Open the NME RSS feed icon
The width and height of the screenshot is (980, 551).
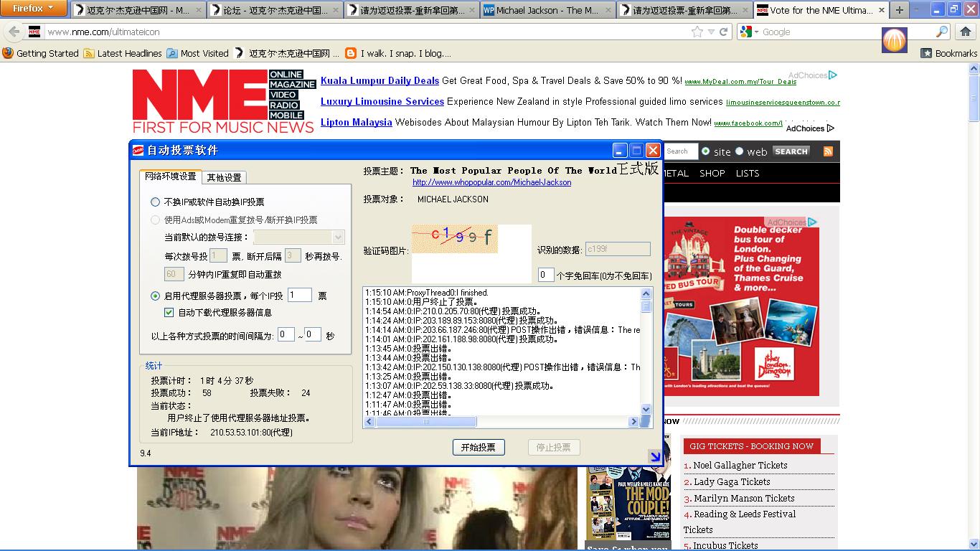[827, 151]
